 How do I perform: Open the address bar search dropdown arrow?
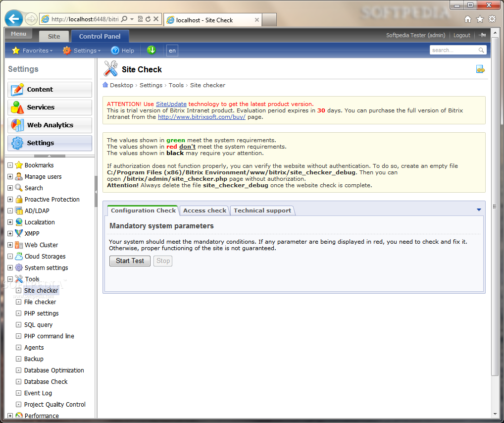click(x=132, y=19)
